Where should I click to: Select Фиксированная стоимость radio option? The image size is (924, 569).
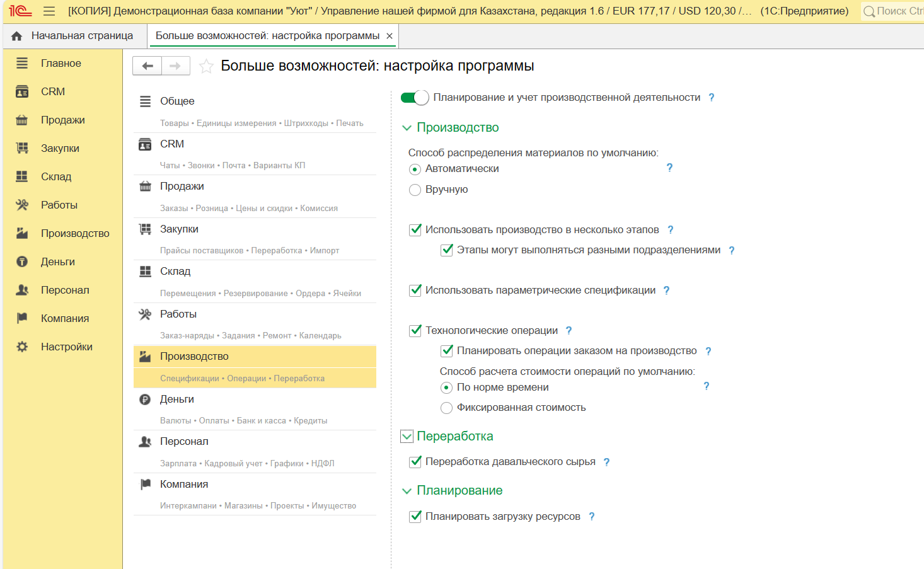446,408
